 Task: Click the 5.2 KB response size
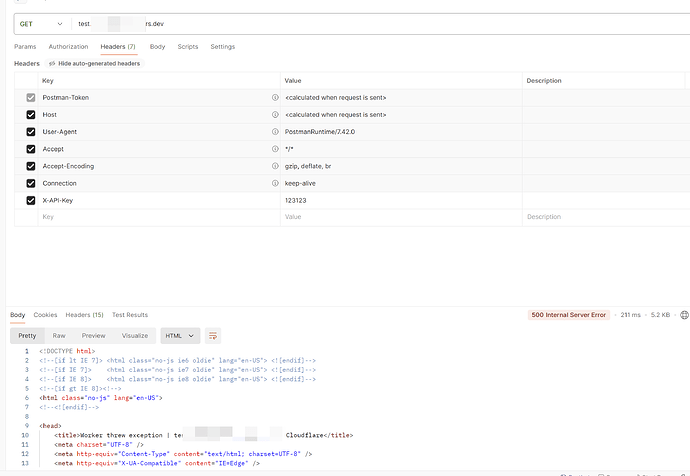(x=660, y=315)
